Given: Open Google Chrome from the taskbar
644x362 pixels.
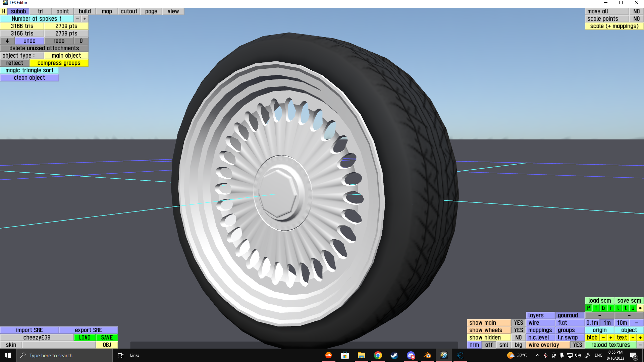Looking at the screenshot, I should click(378, 355).
